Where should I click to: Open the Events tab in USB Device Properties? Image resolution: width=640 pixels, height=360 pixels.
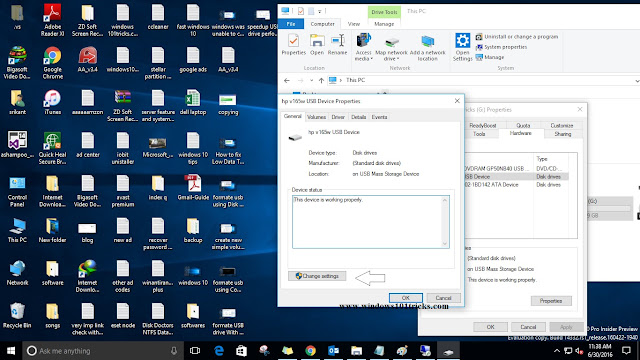(x=379, y=117)
